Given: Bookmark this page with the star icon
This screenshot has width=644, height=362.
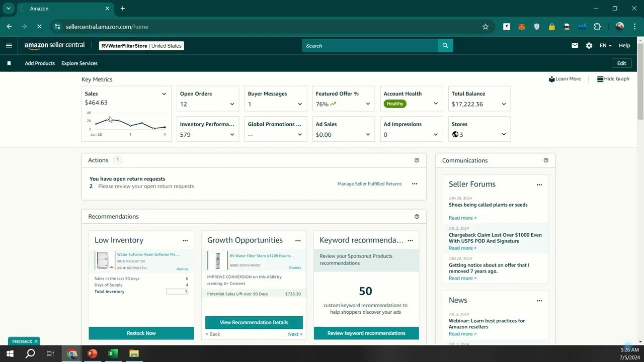Looking at the screenshot, I should [486, 27].
